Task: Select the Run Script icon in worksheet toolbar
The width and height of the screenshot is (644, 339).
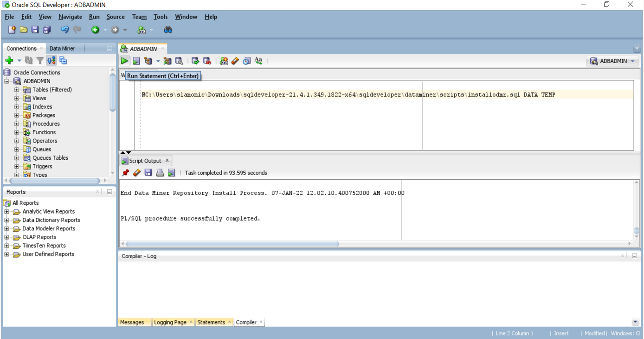Action: pos(136,60)
